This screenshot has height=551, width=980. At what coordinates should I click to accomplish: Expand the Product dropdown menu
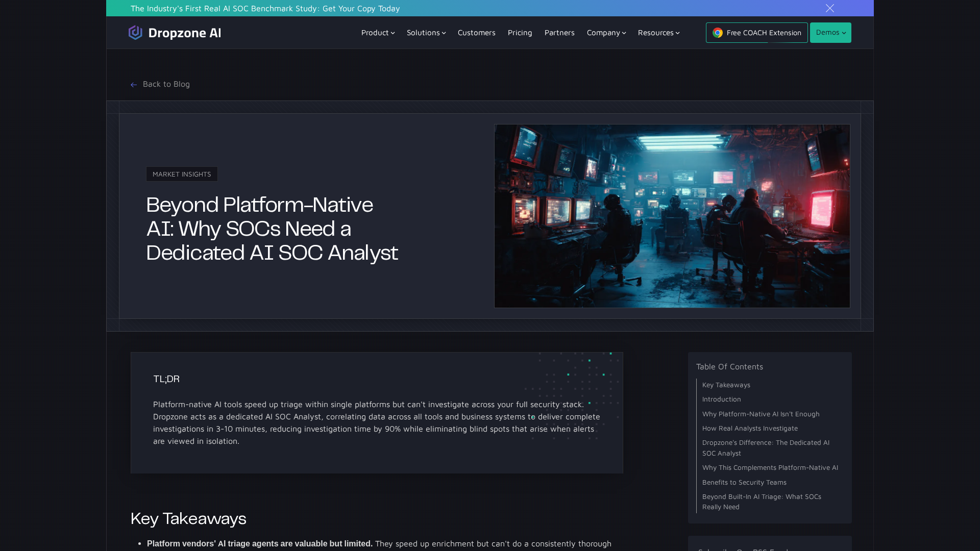[x=378, y=33]
